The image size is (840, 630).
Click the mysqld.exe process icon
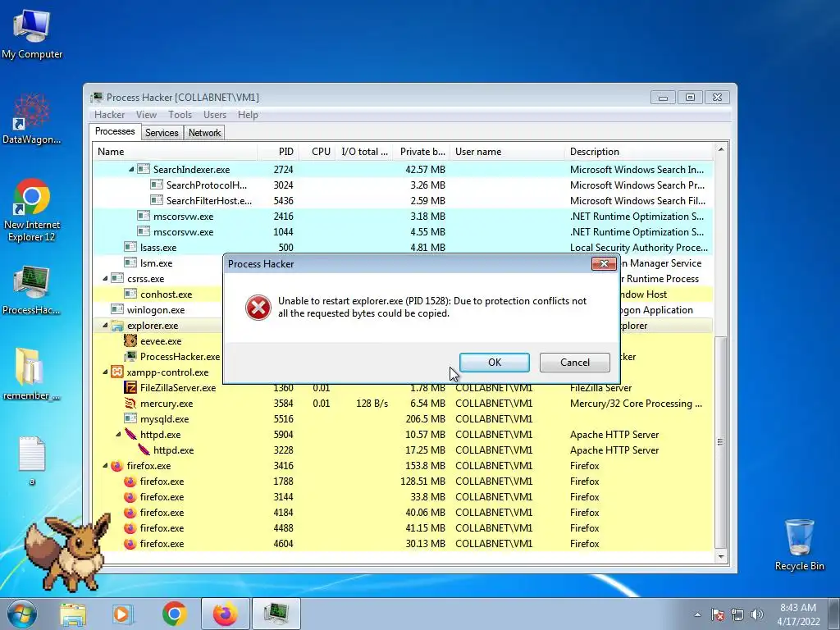[x=130, y=418]
